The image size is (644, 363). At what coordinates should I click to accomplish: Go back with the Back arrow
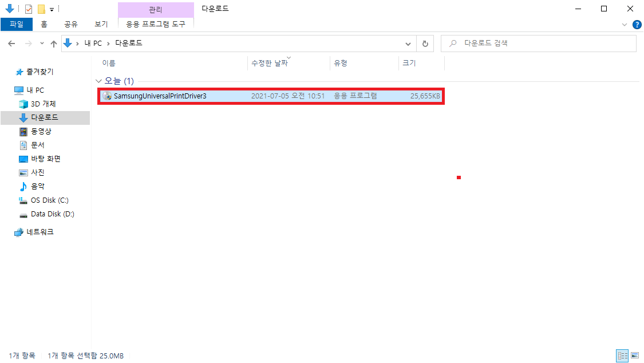11,43
